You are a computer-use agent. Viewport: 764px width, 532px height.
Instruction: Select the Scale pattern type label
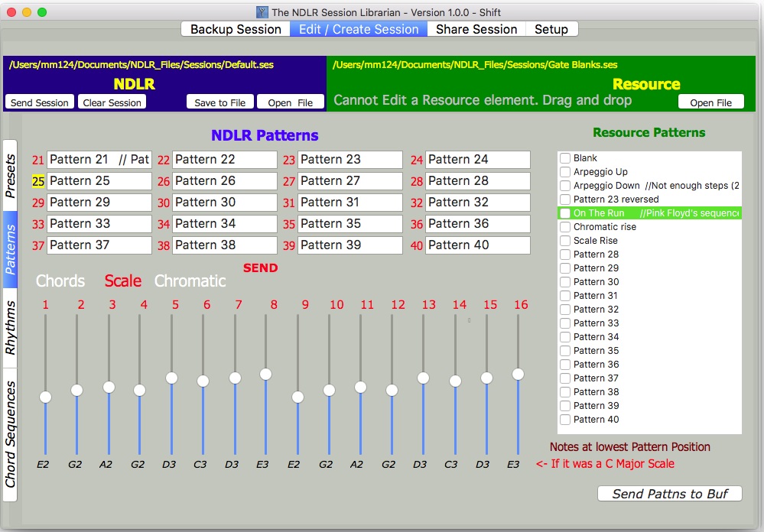pyautogui.click(x=123, y=281)
